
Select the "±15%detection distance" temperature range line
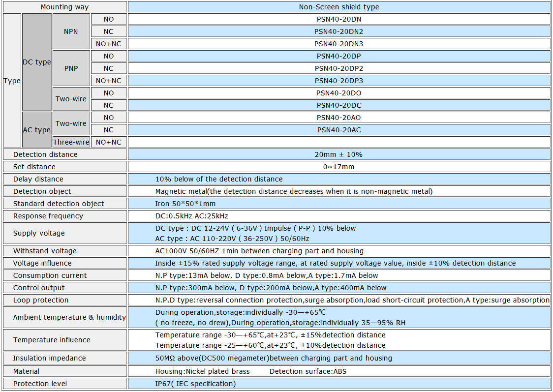271,335
